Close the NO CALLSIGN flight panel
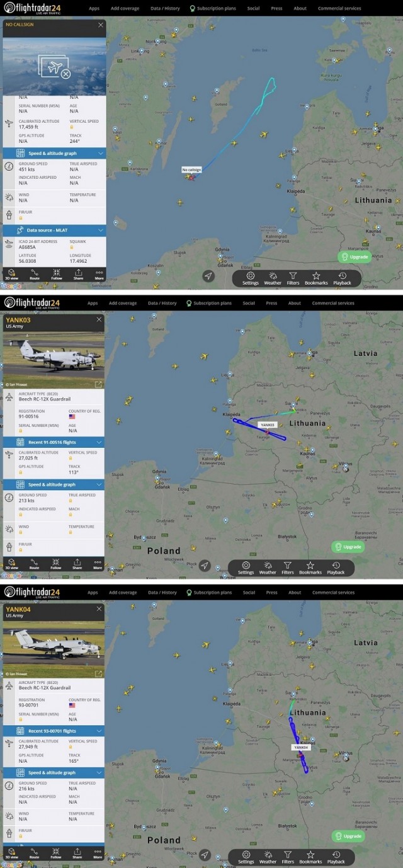This screenshot has height=868, width=403. (101, 25)
